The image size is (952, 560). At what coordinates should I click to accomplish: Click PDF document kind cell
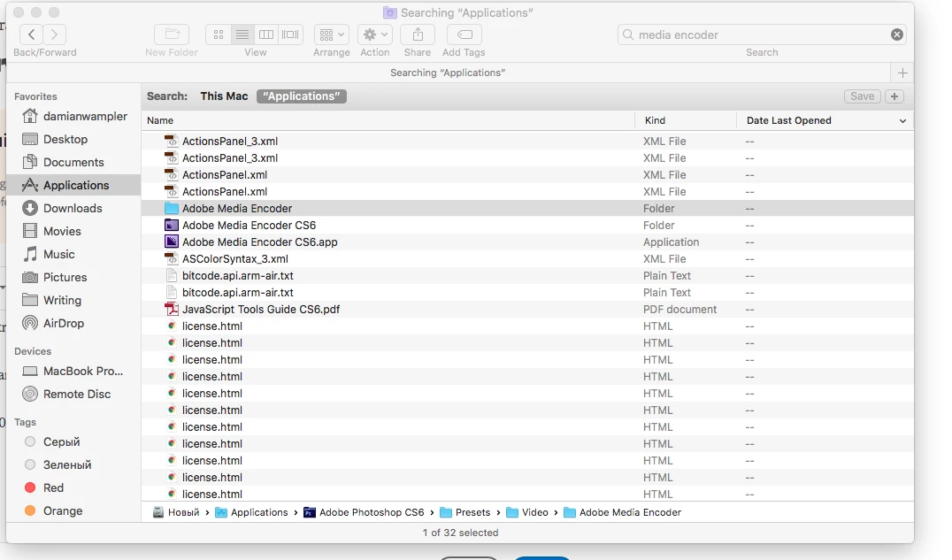680,310
